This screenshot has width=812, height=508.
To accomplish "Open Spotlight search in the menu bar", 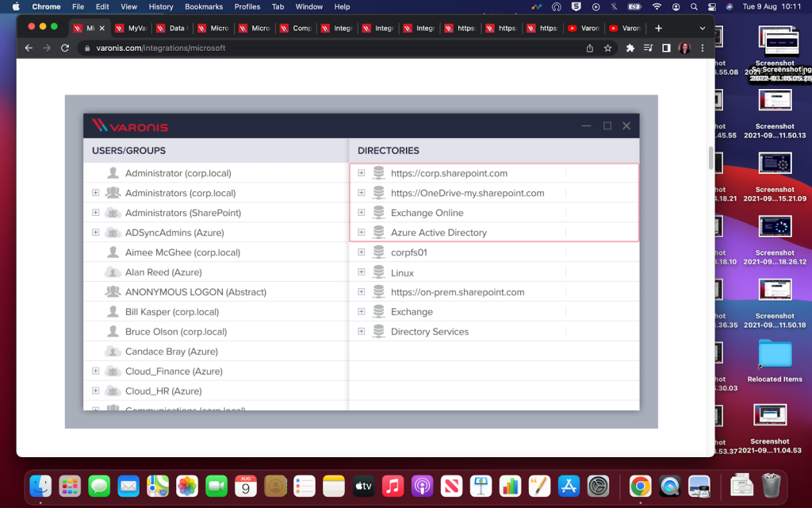I will pyautogui.click(x=694, y=6).
